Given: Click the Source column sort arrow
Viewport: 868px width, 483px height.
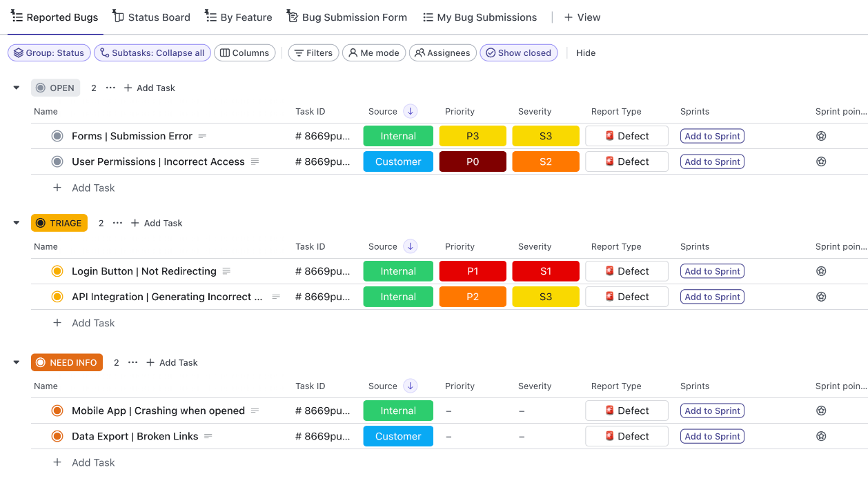Looking at the screenshot, I should click(410, 111).
